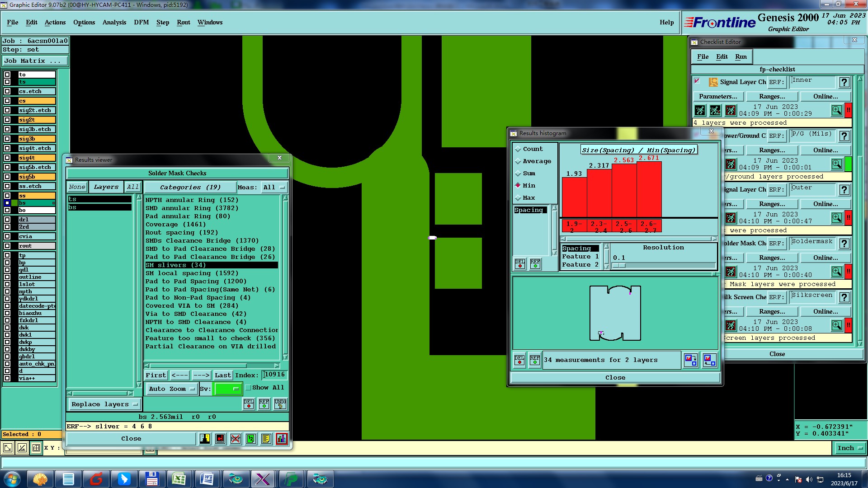Toggle the Signal Layer Check checkbox in checklist

pyautogui.click(x=697, y=81)
